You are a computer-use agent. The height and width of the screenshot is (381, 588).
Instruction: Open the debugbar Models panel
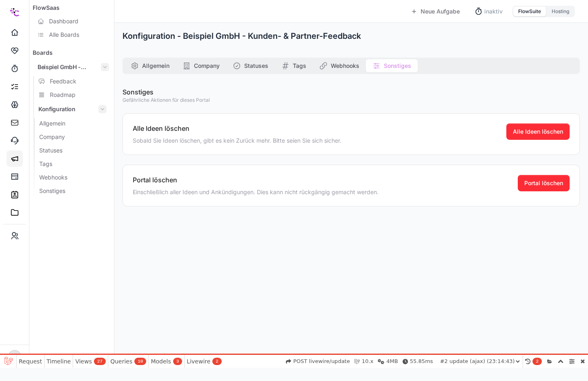(x=166, y=361)
